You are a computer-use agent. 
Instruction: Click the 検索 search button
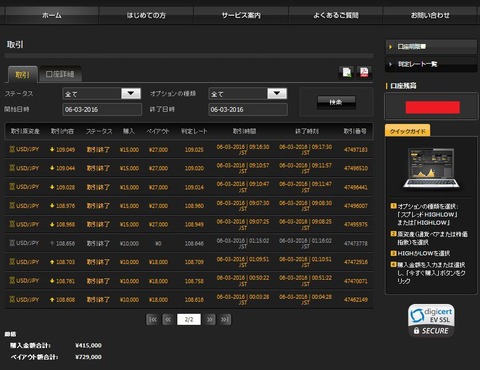(x=336, y=102)
